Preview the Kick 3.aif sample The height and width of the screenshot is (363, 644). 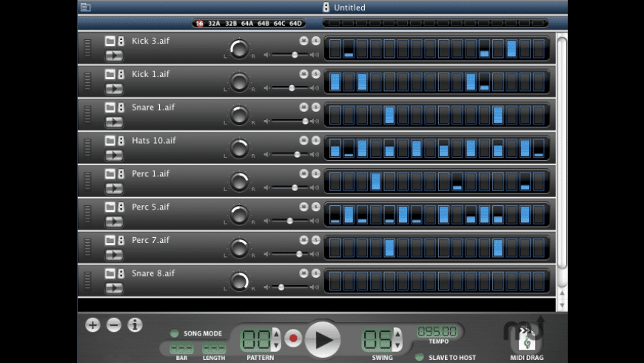[x=114, y=56]
